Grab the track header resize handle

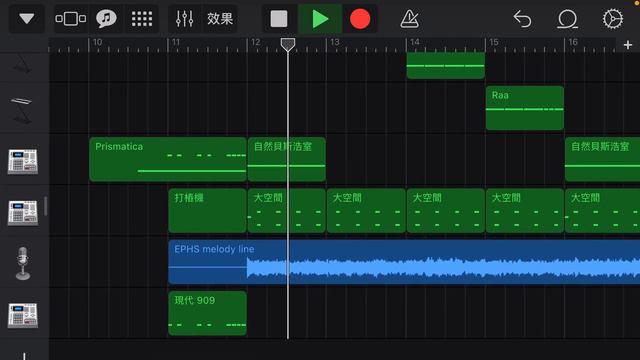(x=45, y=206)
